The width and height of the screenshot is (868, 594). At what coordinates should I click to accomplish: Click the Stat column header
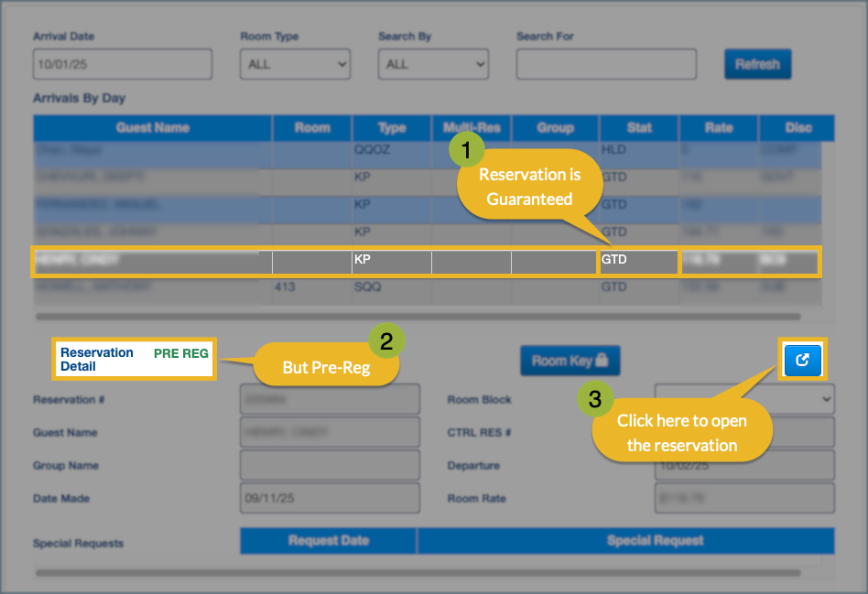[639, 128]
